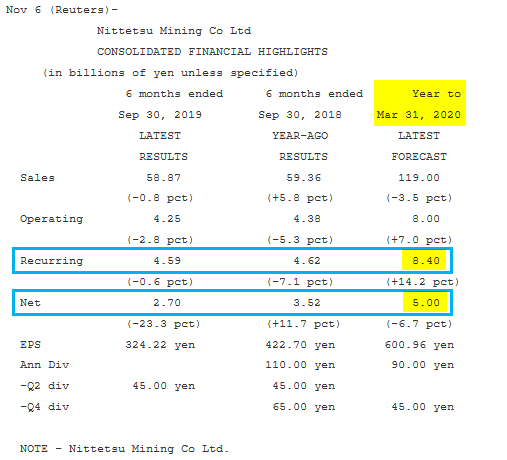This screenshot has height=460, width=507.
Task: Click the 'EPS' row label
Action: 30,345
